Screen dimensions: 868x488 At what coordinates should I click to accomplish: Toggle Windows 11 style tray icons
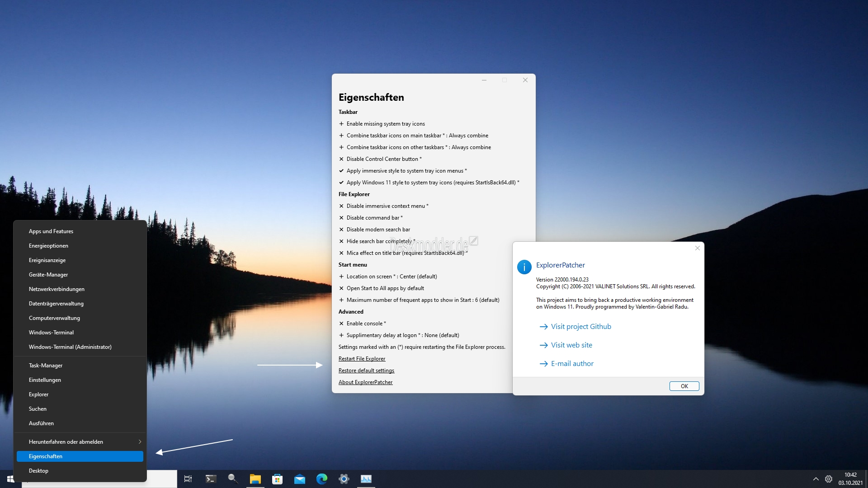click(429, 183)
